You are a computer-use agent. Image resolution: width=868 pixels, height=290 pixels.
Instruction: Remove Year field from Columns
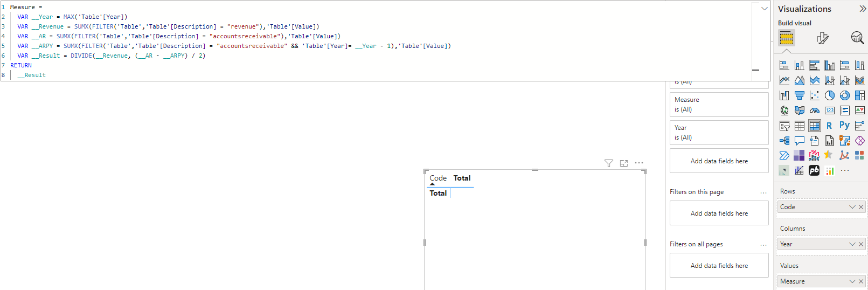point(861,244)
